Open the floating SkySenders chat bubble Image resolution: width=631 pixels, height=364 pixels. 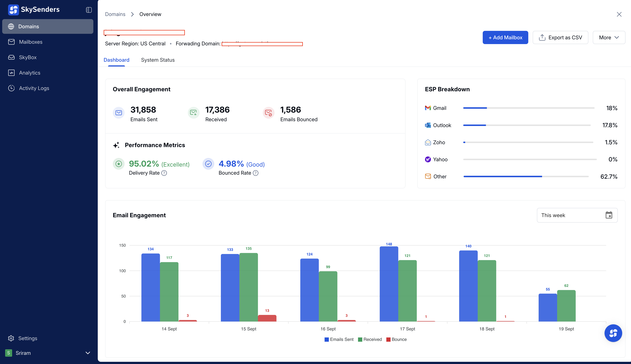(613, 333)
